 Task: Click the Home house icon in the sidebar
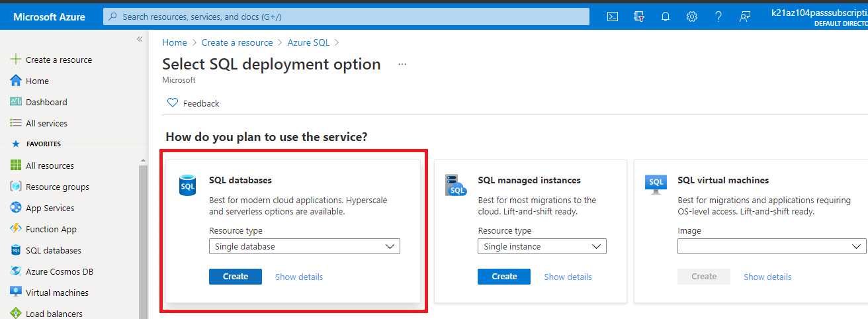pyautogui.click(x=16, y=81)
